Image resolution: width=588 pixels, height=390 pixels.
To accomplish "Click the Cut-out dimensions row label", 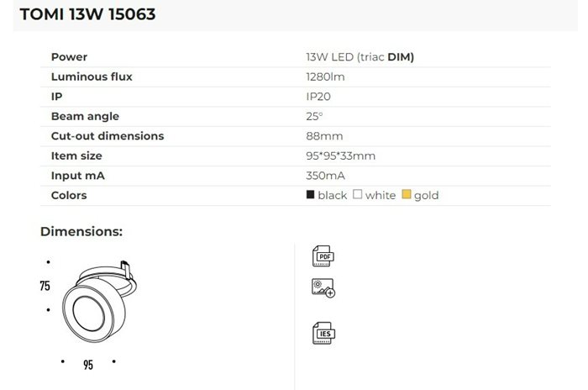I will 108,135.
